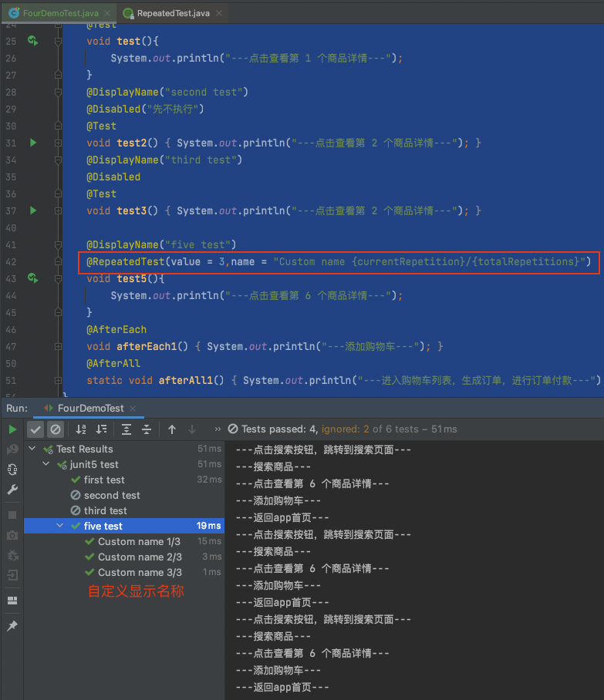The image size is (604, 700).
Task: Select the Custom name 2/3 result
Action: tap(124, 557)
